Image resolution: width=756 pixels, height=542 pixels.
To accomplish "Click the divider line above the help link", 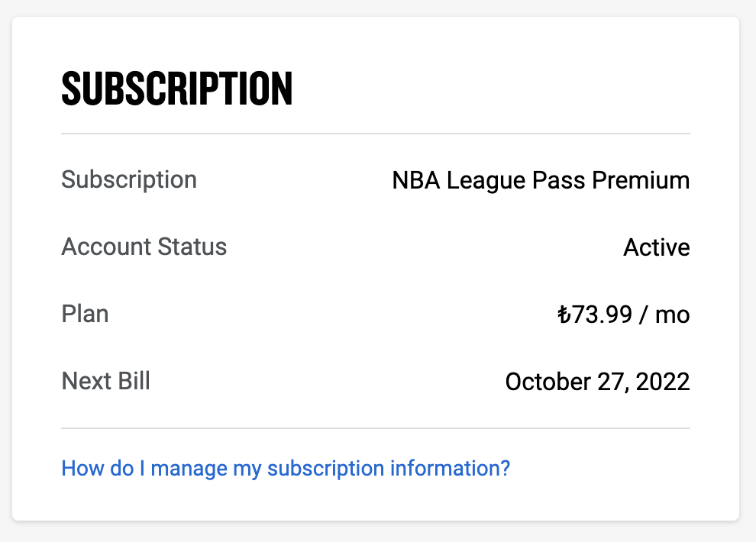I will (376, 427).
